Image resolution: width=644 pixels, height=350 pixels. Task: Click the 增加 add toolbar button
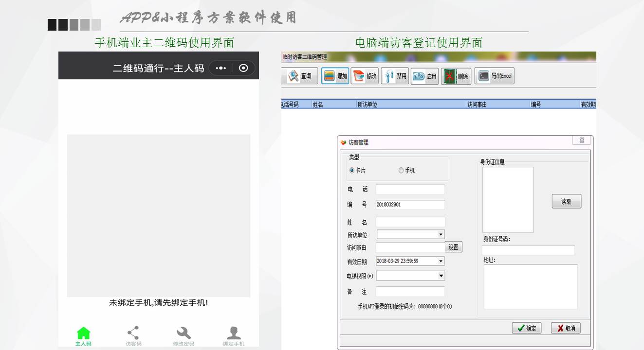click(335, 76)
